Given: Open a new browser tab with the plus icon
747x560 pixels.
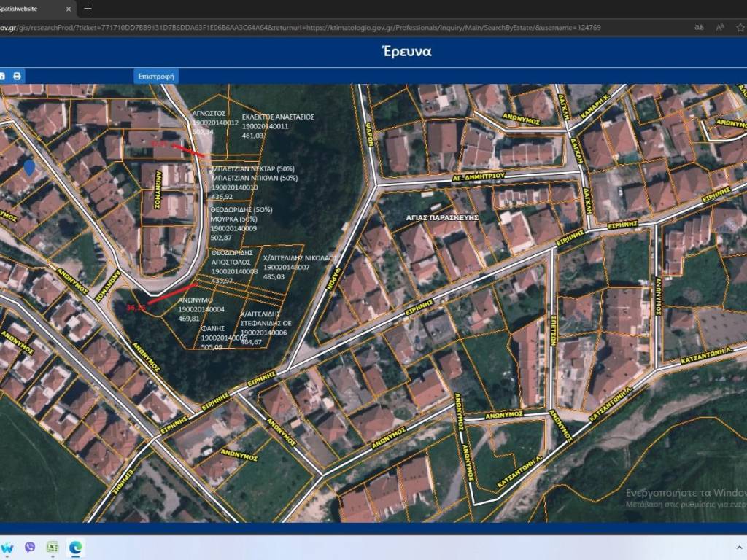Looking at the screenshot, I should [88, 9].
